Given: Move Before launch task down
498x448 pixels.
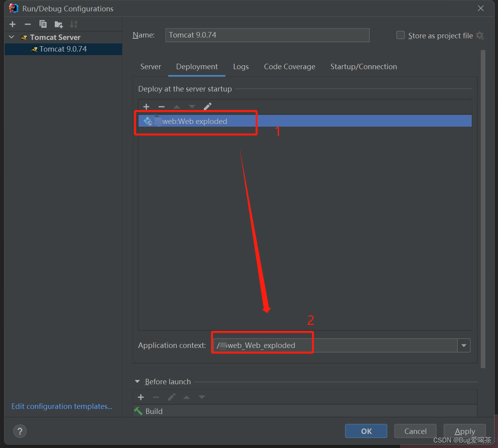Looking at the screenshot, I should (202, 397).
